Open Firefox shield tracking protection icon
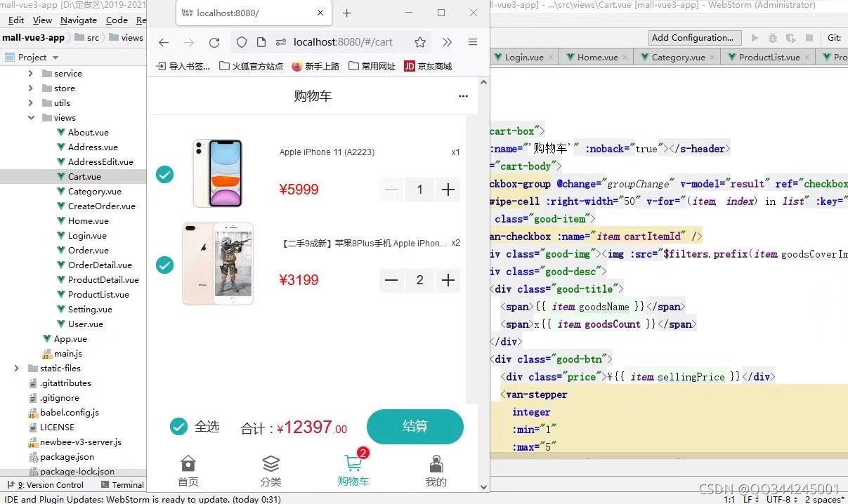 click(x=242, y=42)
